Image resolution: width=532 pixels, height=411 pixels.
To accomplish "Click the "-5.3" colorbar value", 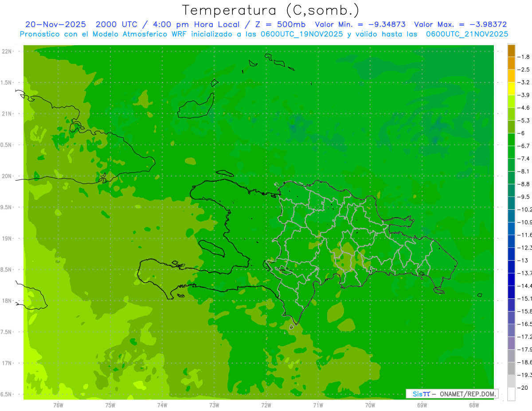I will (524, 120).
